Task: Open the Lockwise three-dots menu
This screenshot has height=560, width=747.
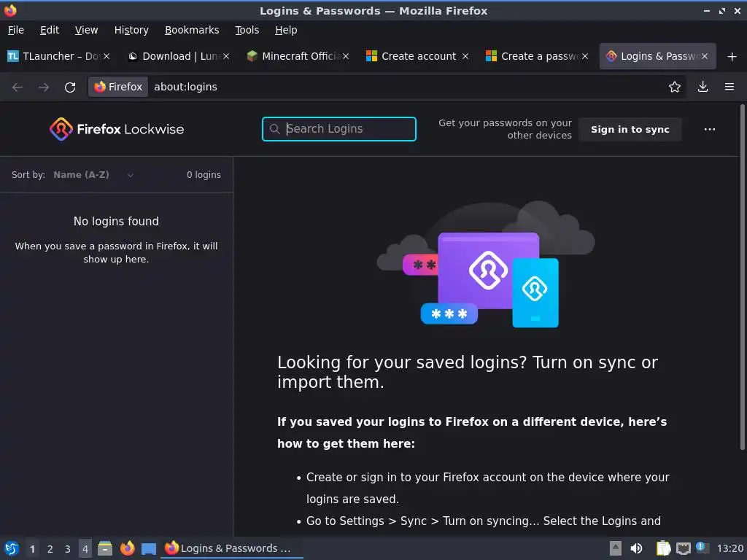Action: coord(709,130)
